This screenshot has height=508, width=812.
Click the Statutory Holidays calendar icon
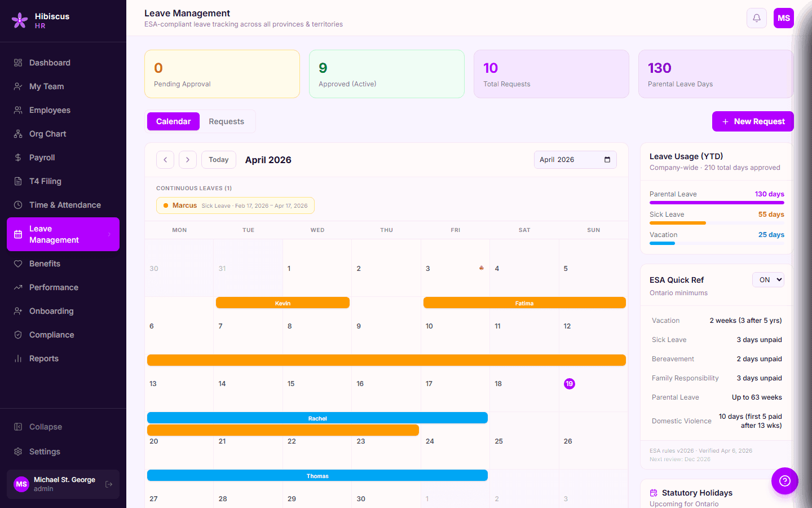pyautogui.click(x=654, y=493)
